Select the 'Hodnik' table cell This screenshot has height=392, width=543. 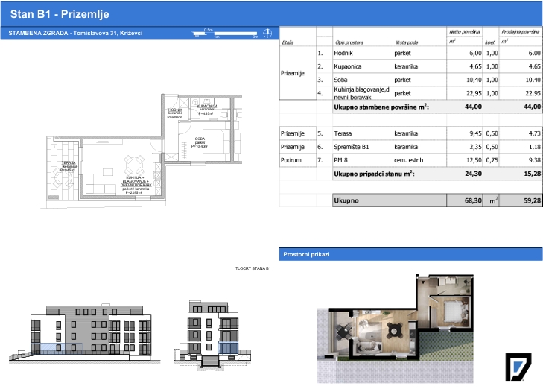point(363,53)
